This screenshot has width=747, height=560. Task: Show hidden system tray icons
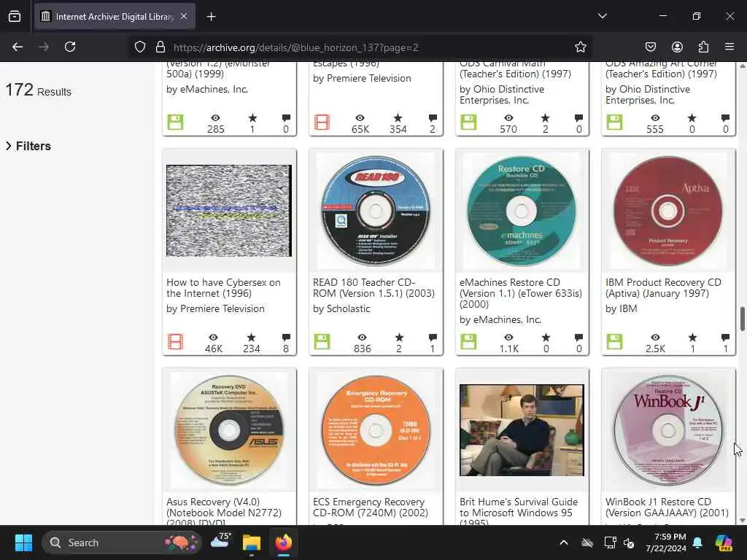[x=564, y=542]
